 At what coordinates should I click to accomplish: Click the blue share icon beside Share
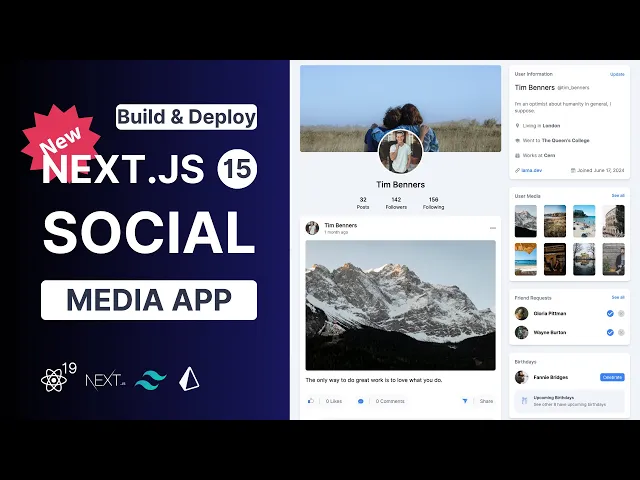pyautogui.click(x=465, y=401)
